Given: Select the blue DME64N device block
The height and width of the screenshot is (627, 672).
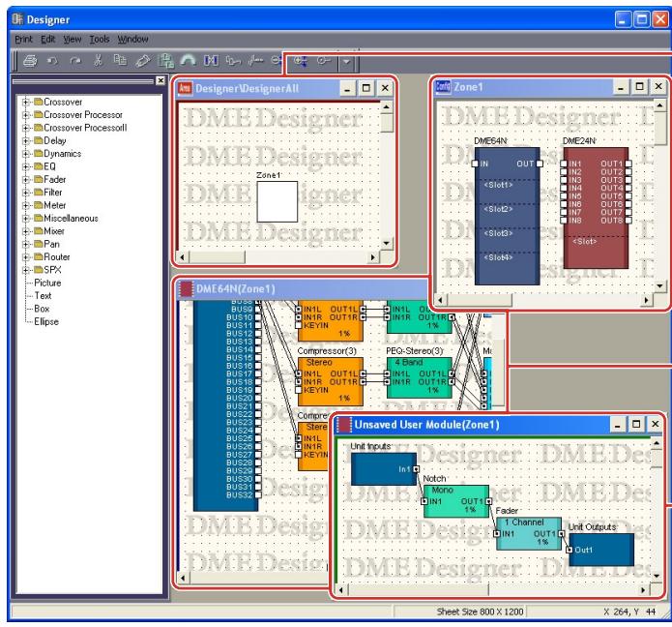Looking at the screenshot, I should coord(507,216).
